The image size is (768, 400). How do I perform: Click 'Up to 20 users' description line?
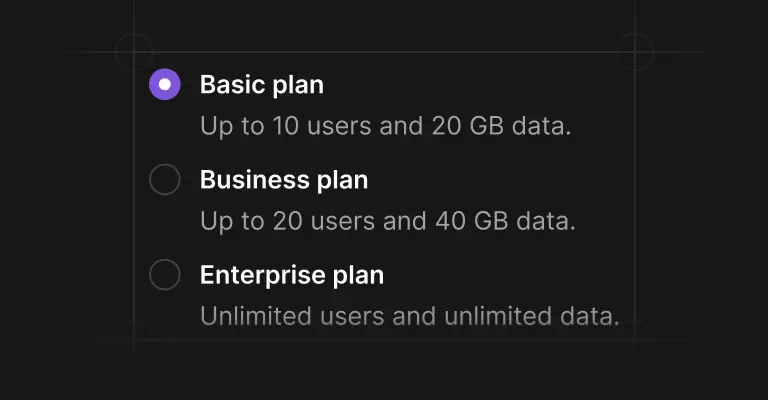click(387, 221)
